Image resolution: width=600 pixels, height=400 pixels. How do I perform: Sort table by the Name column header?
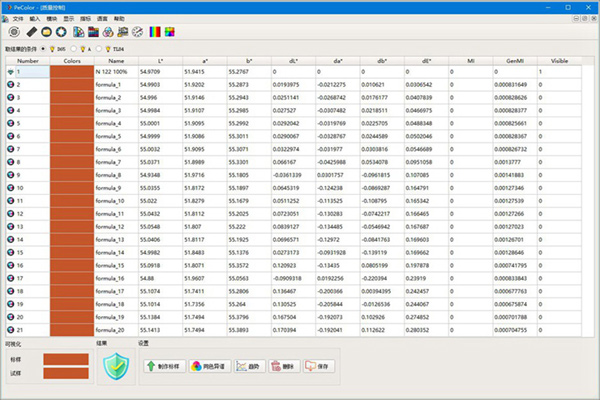tap(116, 60)
